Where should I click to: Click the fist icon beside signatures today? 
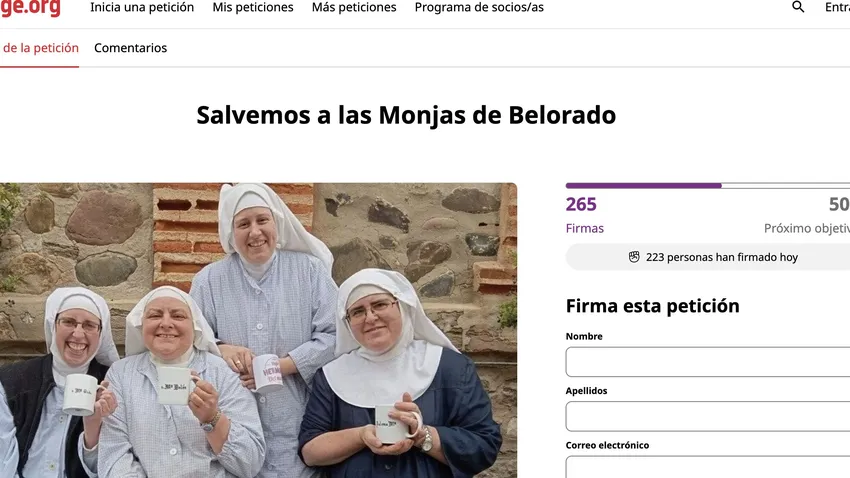[634, 257]
